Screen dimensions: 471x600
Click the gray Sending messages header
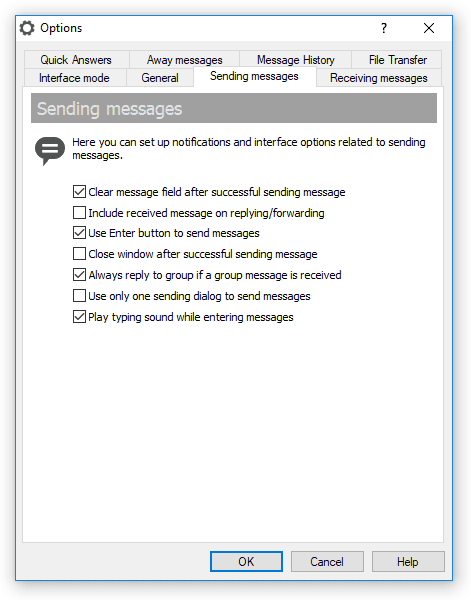234,108
